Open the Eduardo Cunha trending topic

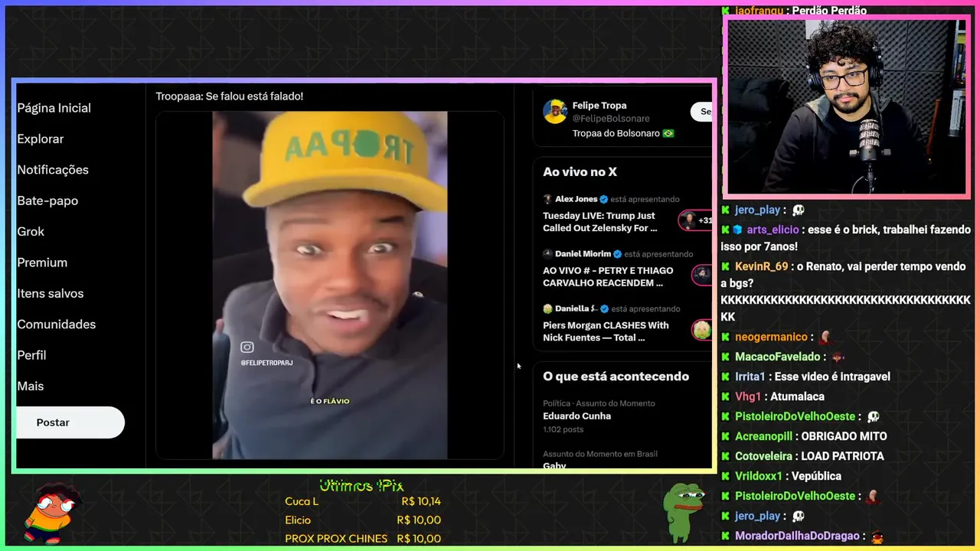click(x=577, y=416)
